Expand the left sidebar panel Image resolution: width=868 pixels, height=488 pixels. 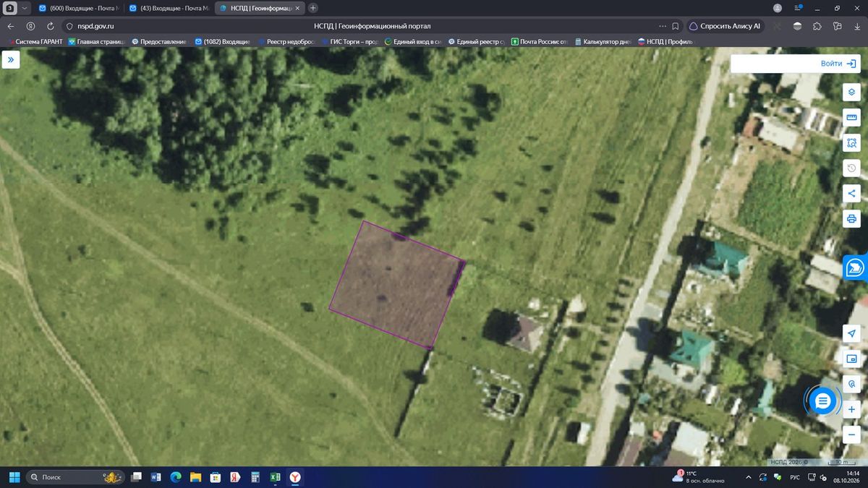[11, 61]
